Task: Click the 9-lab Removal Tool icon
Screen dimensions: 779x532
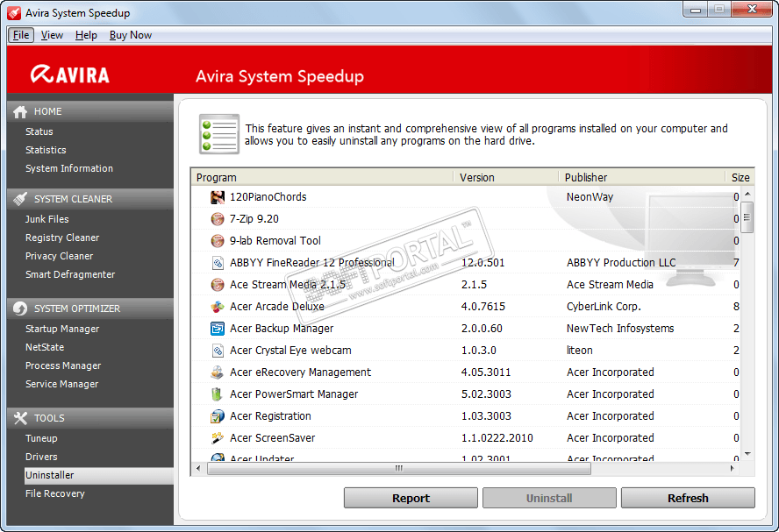Action: click(217, 241)
